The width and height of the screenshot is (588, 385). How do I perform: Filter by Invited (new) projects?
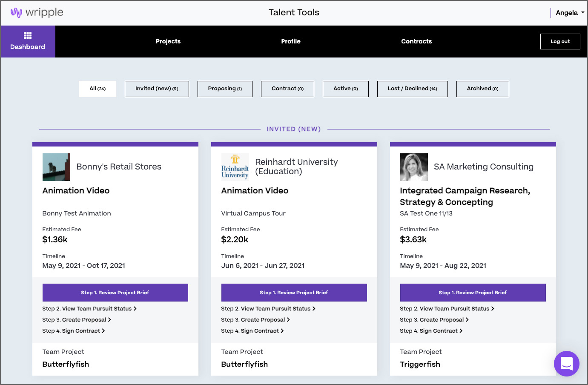[157, 89]
